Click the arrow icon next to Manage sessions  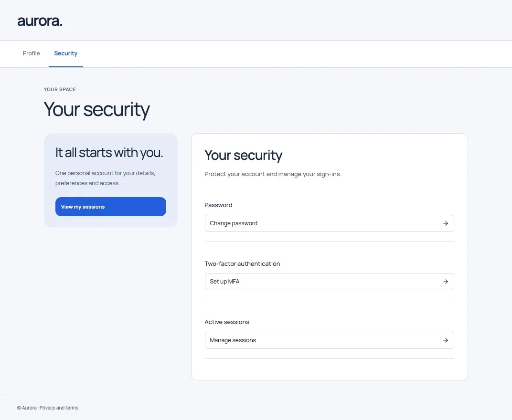point(446,340)
